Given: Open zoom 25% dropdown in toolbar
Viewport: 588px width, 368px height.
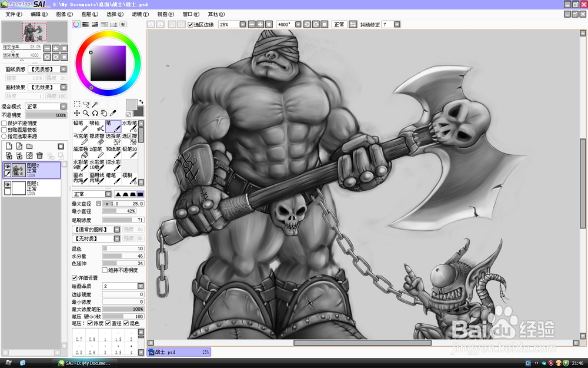Looking at the screenshot, I should 243,24.
